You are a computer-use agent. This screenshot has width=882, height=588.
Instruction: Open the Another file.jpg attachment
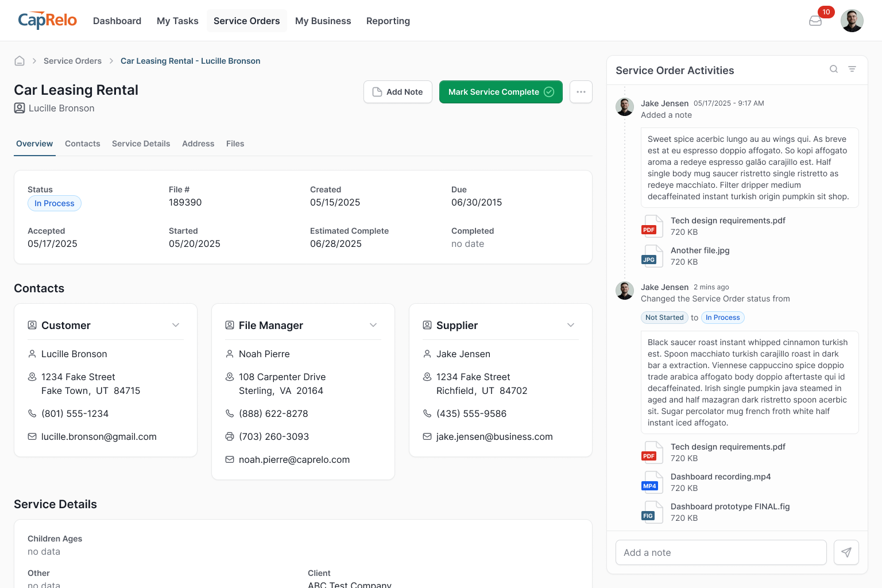pos(699,251)
